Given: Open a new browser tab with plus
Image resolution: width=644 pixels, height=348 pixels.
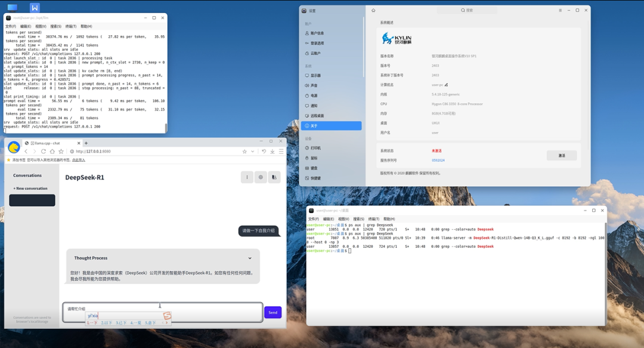Looking at the screenshot, I should tap(86, 143).
